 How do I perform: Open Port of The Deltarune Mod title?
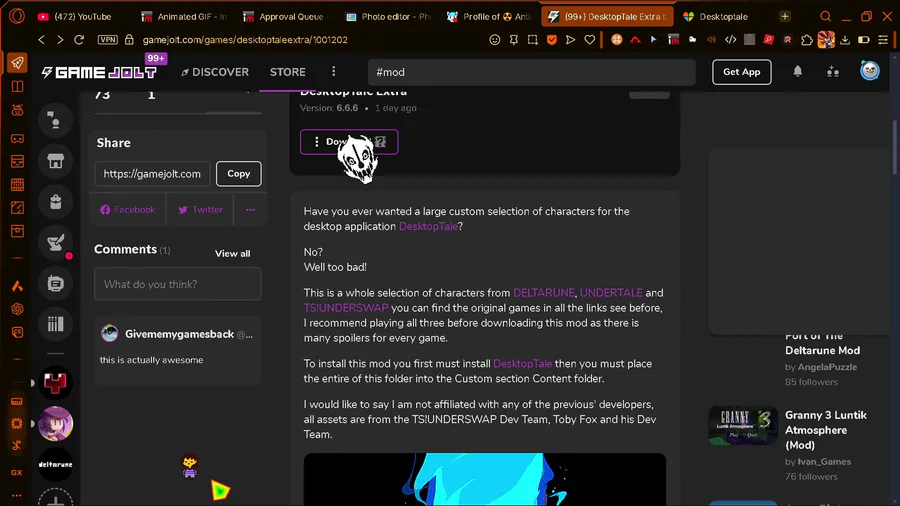823,343
